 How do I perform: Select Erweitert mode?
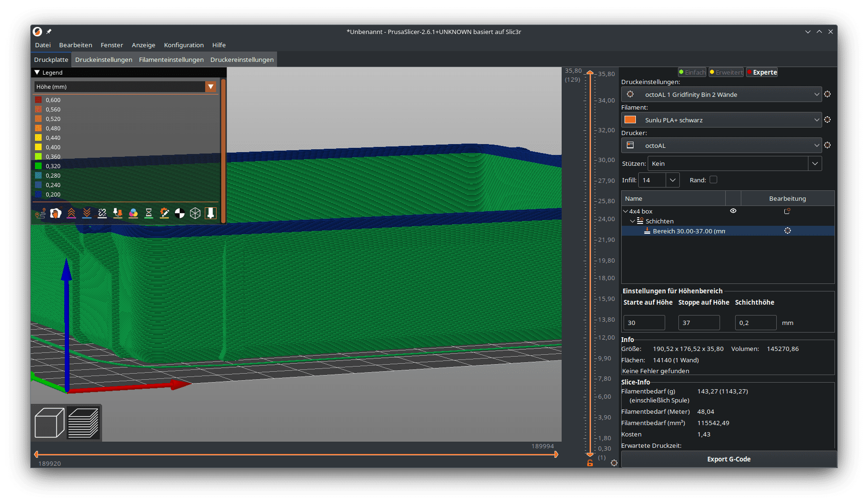(x=726, y=72)
